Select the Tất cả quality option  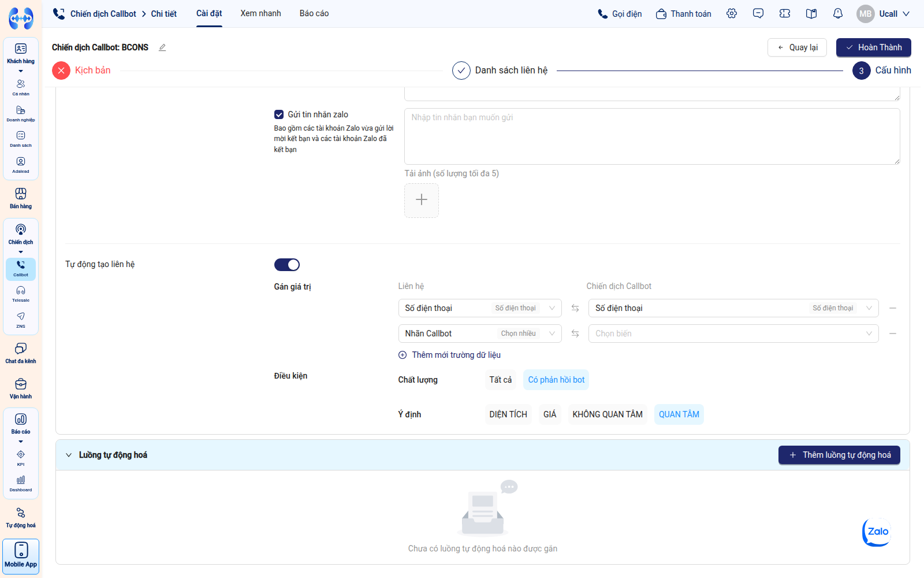coord(501,380)
